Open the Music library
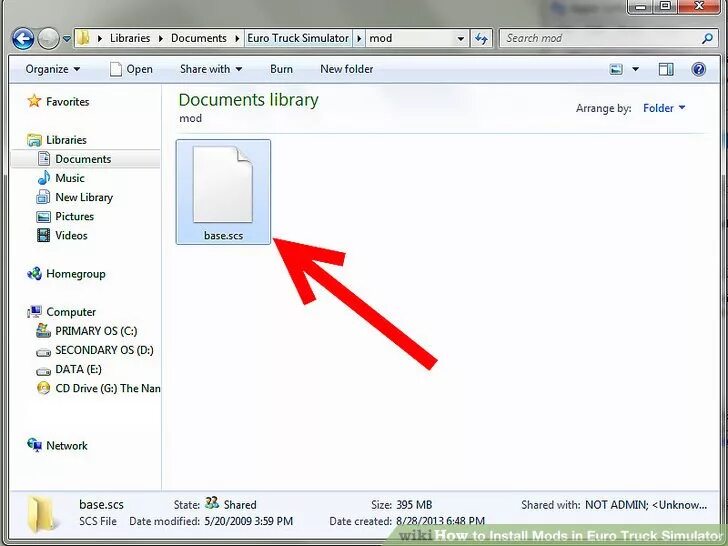 click(x=70, y=178)
